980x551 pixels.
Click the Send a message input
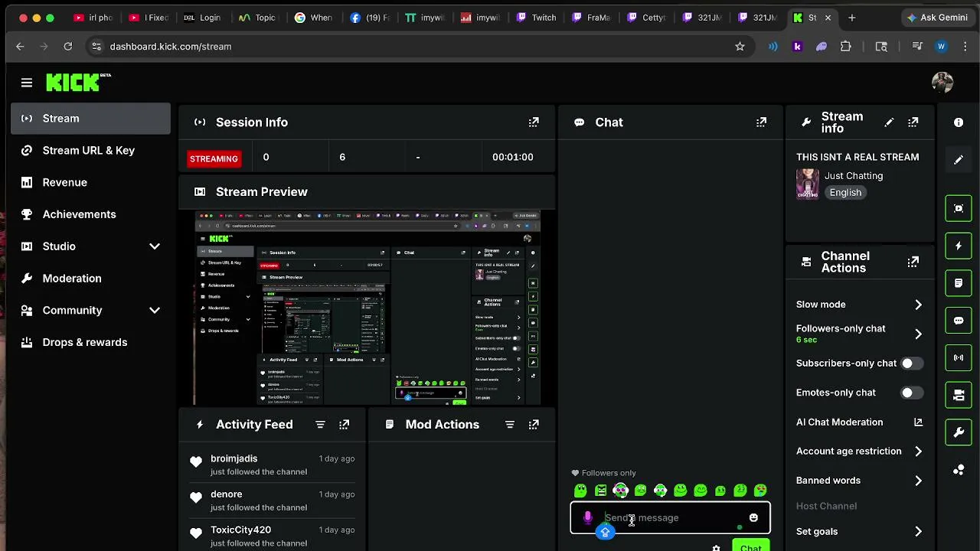pos(671,518)
